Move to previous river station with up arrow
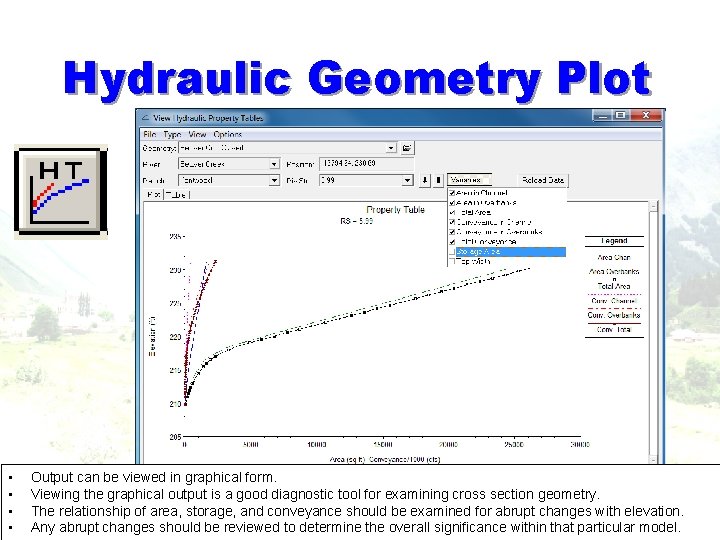The width and height of the screenshot is (720, 540). (438, 180)
